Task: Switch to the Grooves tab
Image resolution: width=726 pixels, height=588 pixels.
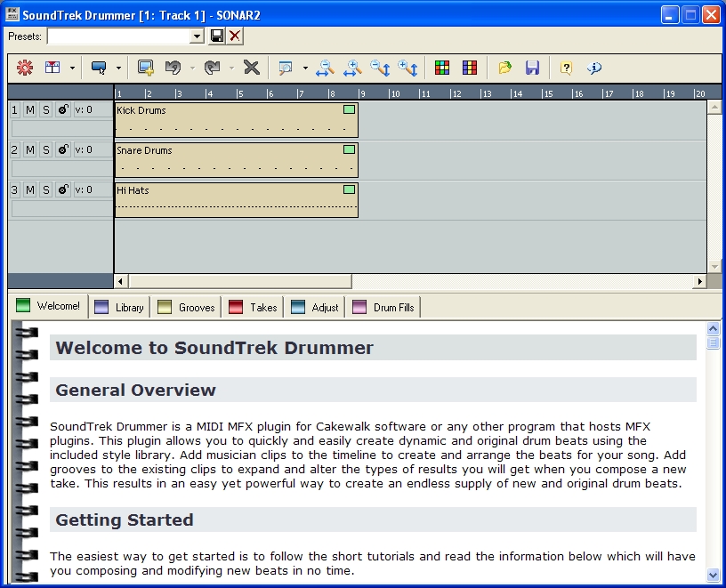Action: point(186,306)
